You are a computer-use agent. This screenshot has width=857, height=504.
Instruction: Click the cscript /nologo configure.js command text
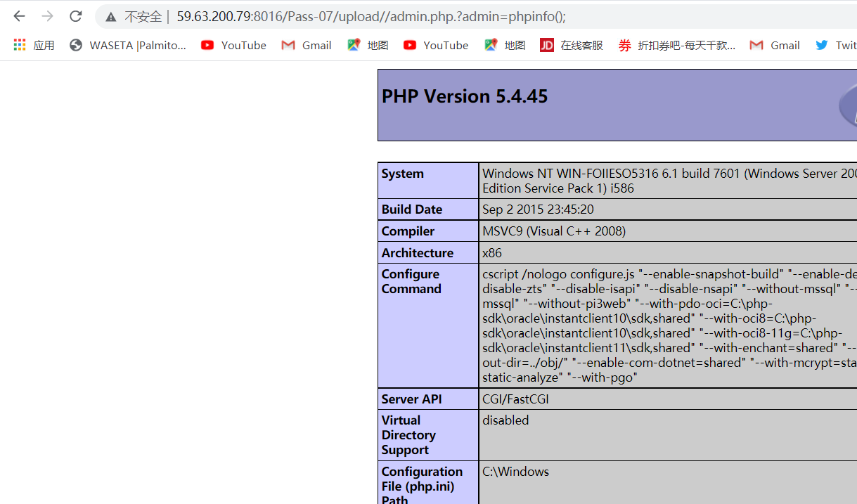click(669, 325)
